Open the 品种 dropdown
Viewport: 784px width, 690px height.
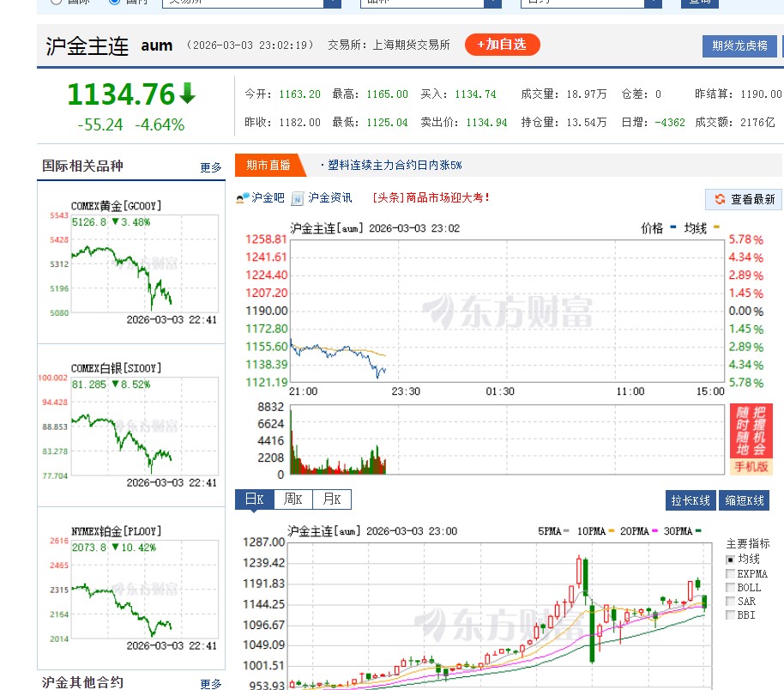pyautogui.click(x=429, y=3)
